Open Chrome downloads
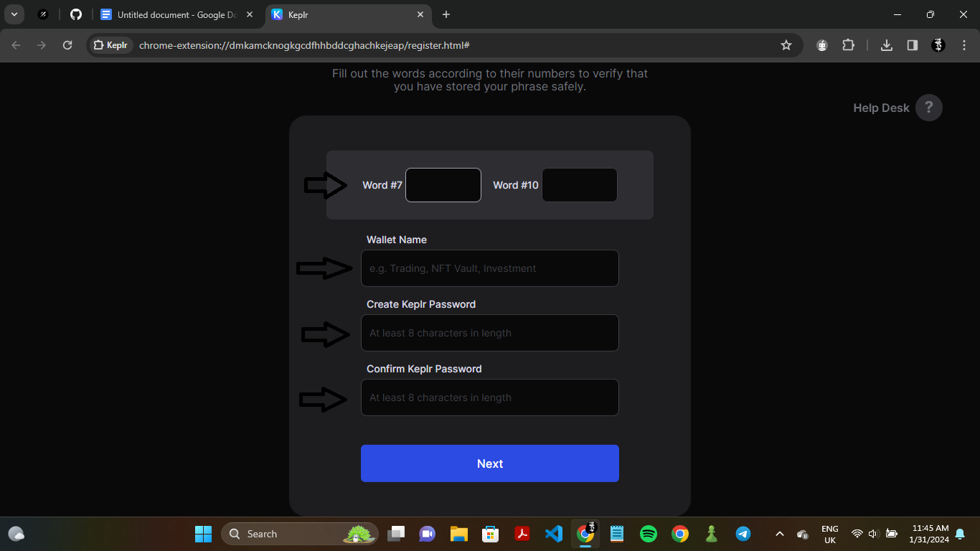980x551 pixels. pyautogui.click(x=887, y=45)
